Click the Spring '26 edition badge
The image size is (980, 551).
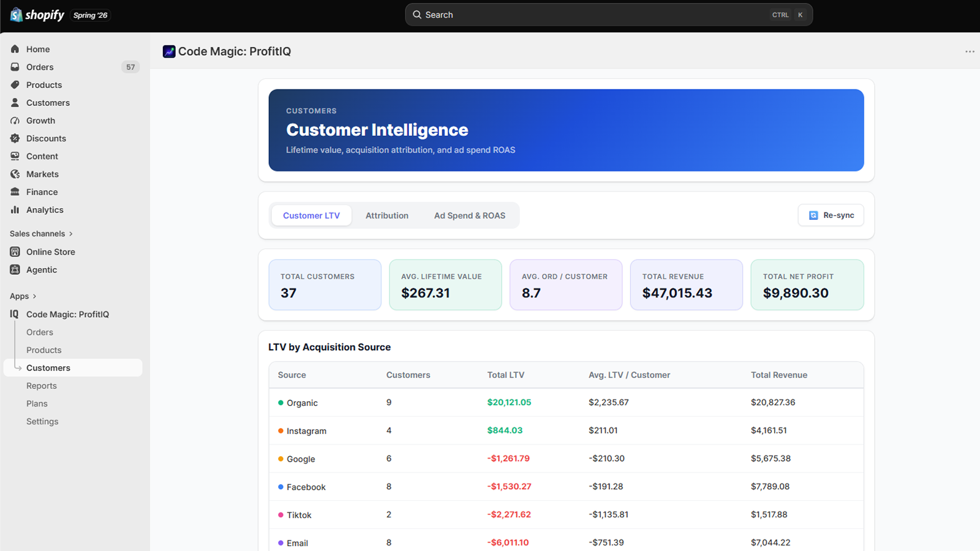click(90, 15)
